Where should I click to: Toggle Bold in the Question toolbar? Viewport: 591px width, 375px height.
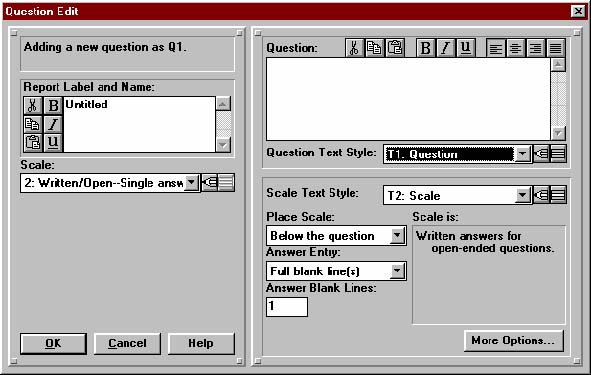pyautogui.click(x=426, y=48)
